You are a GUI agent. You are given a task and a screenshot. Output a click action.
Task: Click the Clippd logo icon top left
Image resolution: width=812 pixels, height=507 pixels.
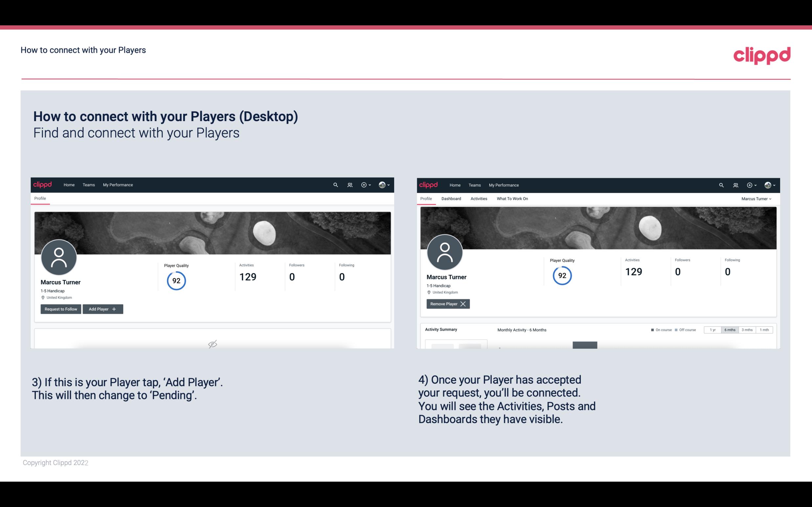(43, 184)
